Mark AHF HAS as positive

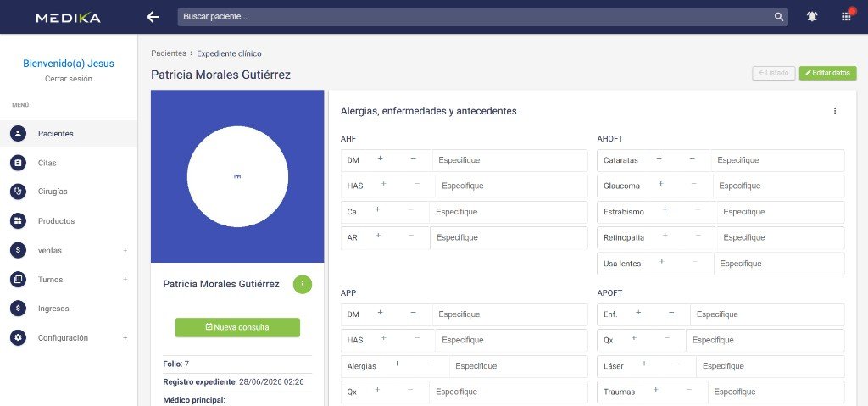pyautogui.click(x=384, y=184)
